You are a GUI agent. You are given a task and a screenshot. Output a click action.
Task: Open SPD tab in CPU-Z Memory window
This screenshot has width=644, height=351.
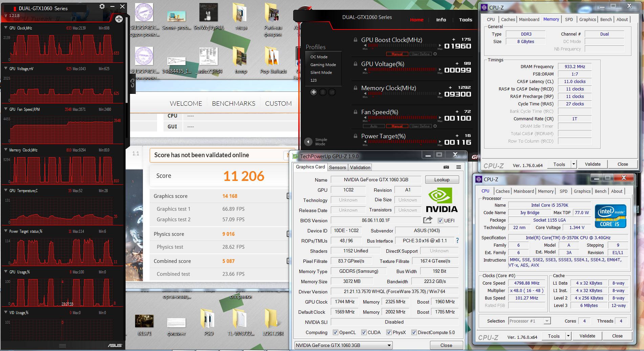[x=569, y=19]
